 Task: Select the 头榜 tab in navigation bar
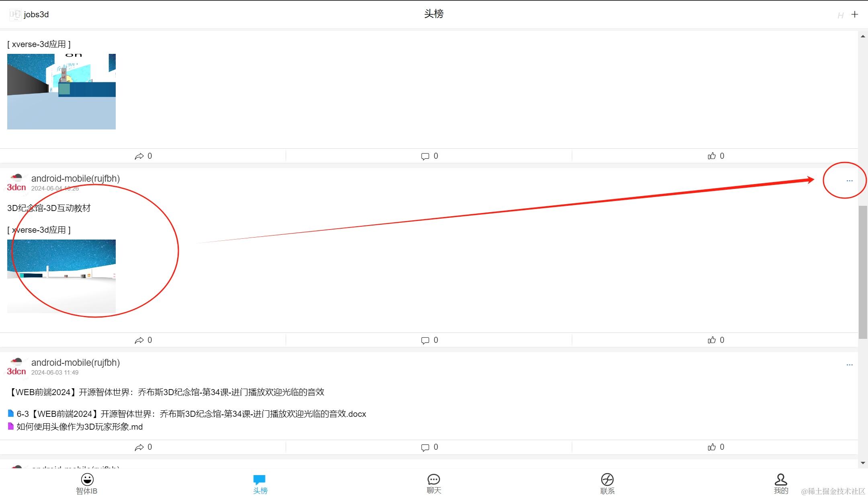260,483
